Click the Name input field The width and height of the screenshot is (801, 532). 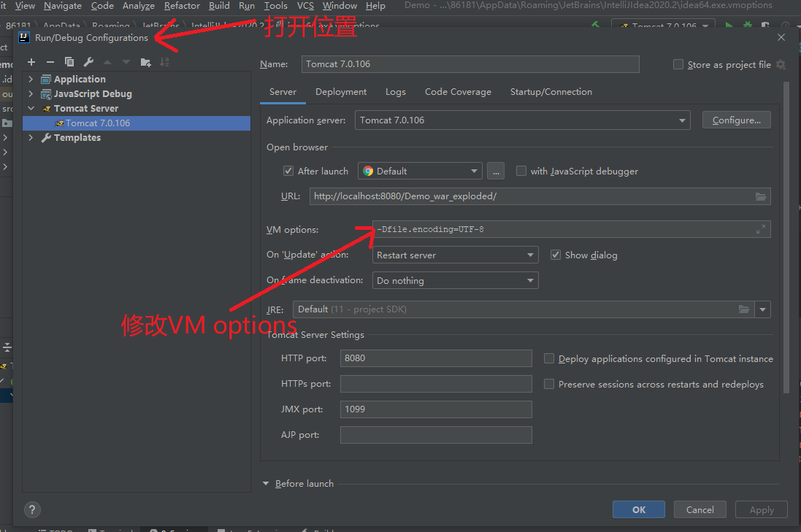470,63
